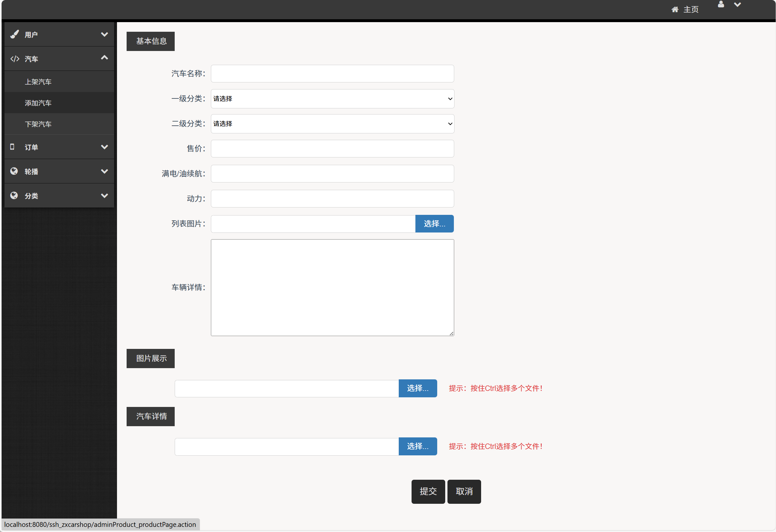Select 添加汽车 in sidebar
Image resolution: width=776 pixels, height=532 pixels.
pyautogui.click(x=38, y=103)
